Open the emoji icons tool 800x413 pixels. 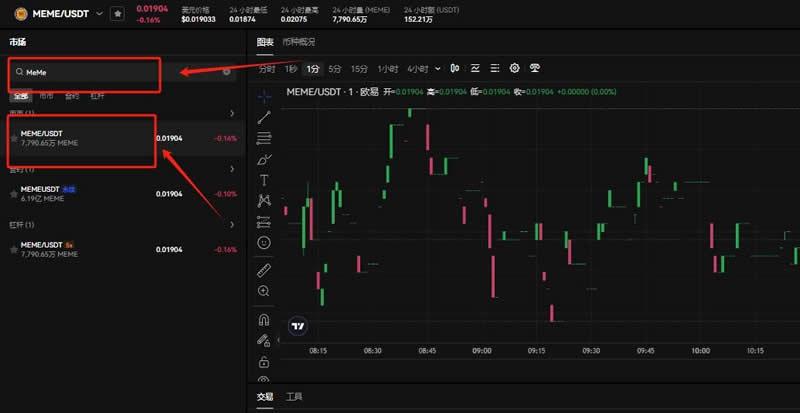pyautogui.click(x=264, y=242)
